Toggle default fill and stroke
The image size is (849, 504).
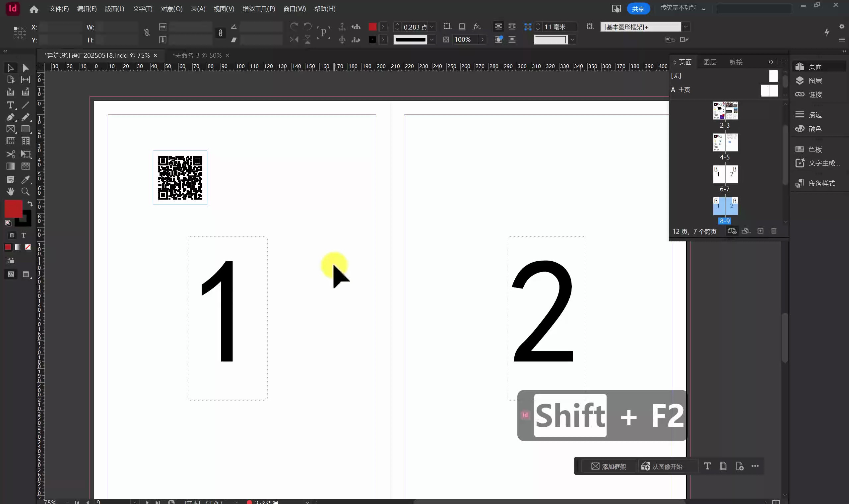8,223
